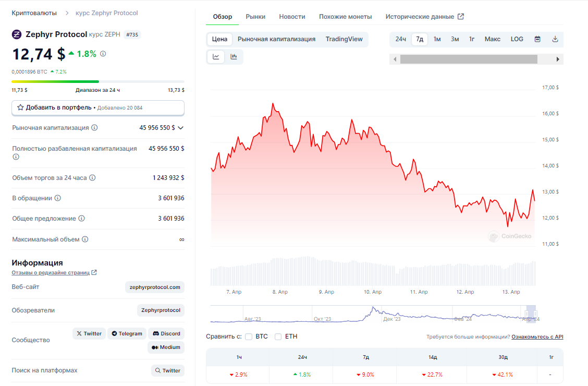
Task: Click the 14д change value -22.7%
Action: click(432, 375)
